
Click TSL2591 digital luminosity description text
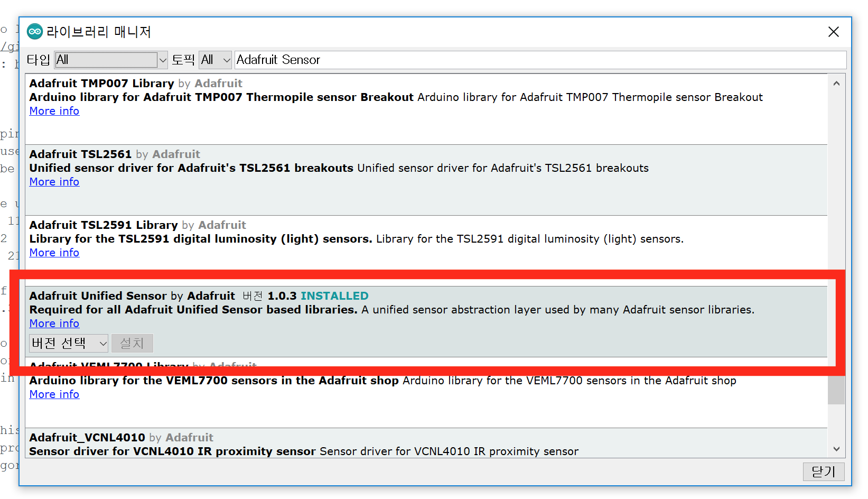(356, 239)
